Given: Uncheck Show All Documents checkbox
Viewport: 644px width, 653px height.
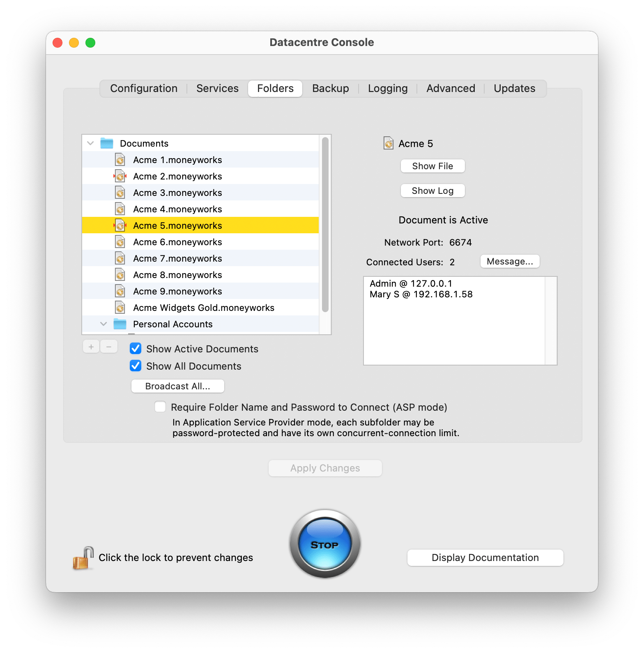Looking at the screenshot, I should point(136,366).
